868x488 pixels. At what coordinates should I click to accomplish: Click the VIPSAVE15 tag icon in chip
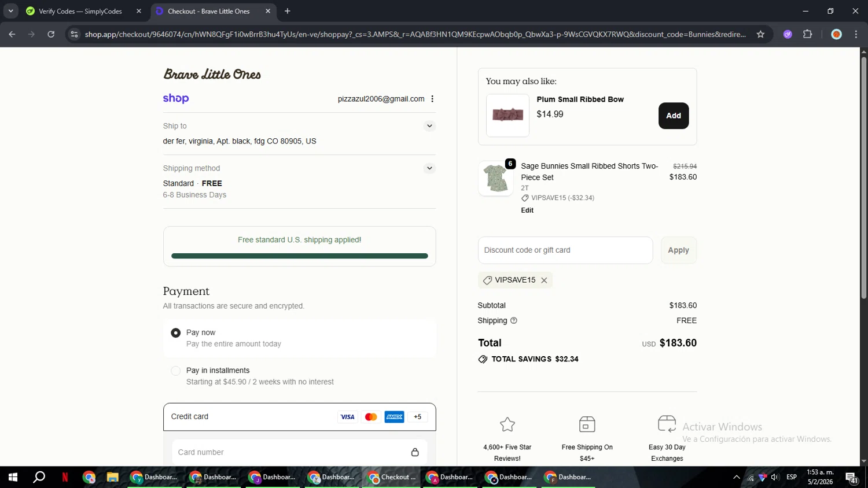coord(487,280)
